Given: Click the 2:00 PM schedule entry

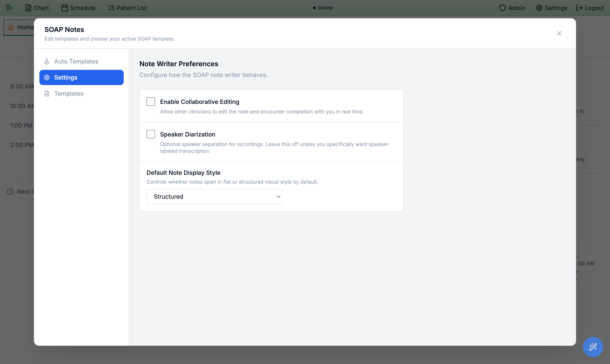Looking at the screenshot, I should (22, 145).
